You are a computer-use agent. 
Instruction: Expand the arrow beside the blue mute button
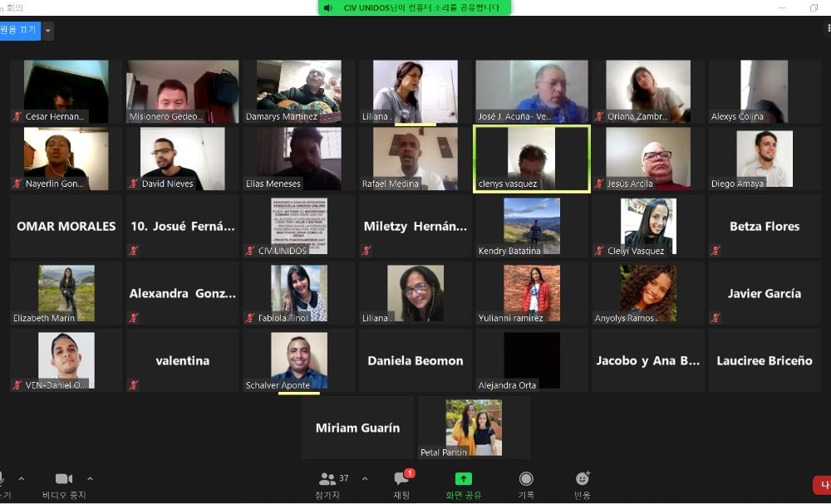pyautogui.click(x=47, y=31)
